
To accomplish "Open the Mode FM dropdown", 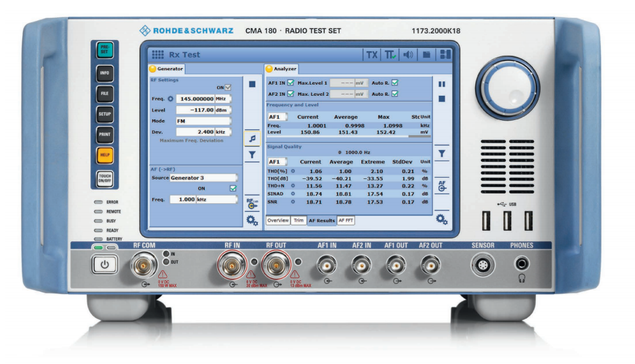I will [202, 121].
